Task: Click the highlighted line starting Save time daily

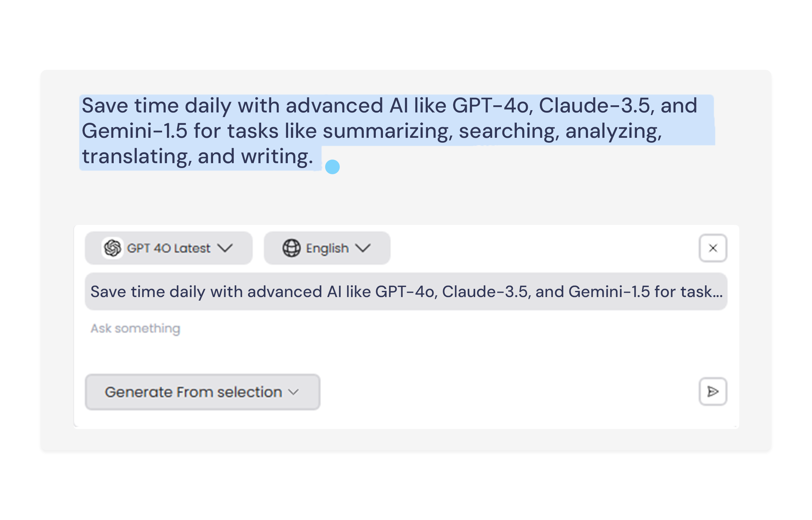Action: [x=389, y=105]
